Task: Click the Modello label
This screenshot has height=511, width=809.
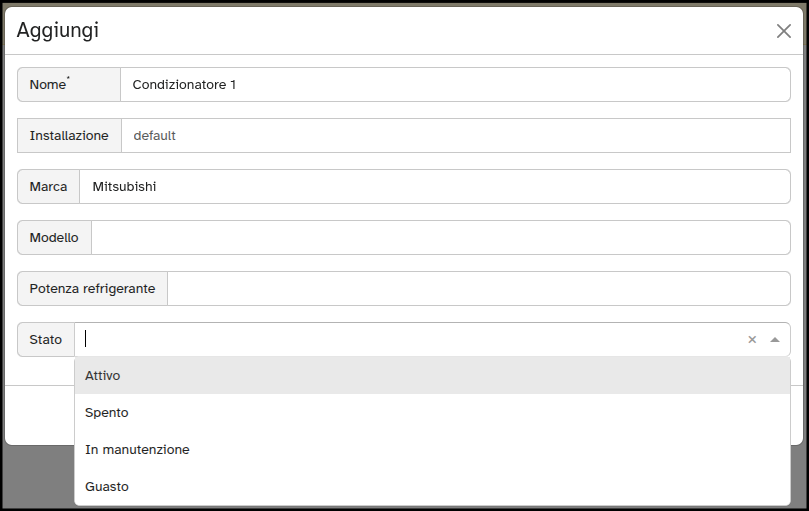Action: point(54,238)
